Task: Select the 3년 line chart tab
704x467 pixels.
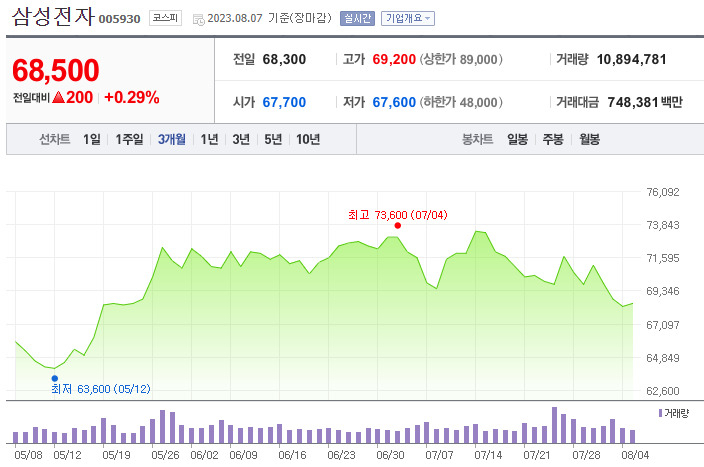Action: point(241,139)
